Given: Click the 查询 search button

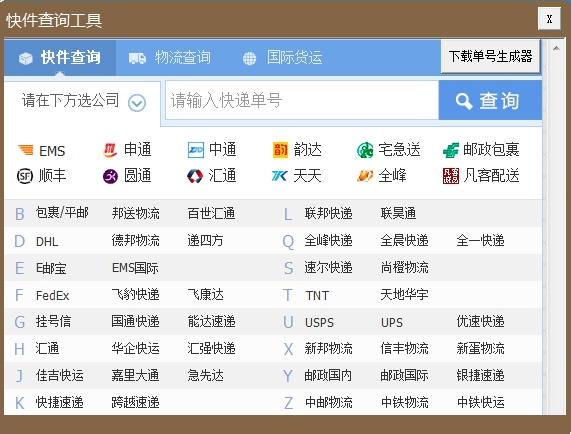Looking at the screenshot, I should (490, 100).
